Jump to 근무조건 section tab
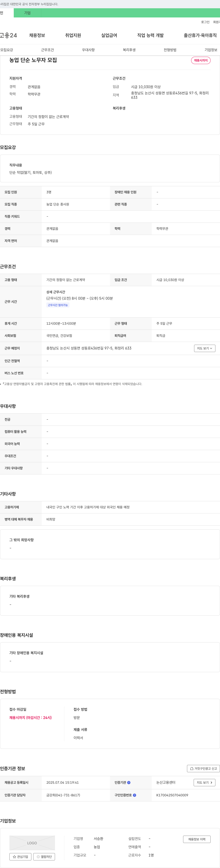220x868 pixels. pyautogui.click(x=47, y=50)
